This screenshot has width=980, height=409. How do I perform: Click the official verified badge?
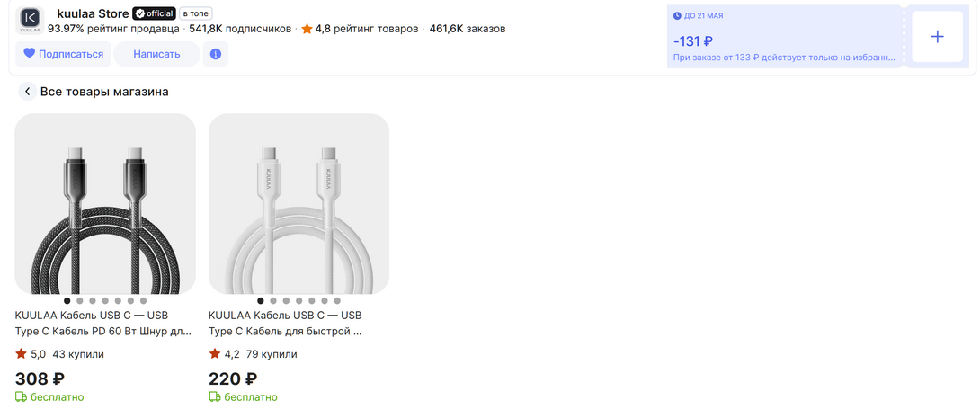click(x=153, y=13)
